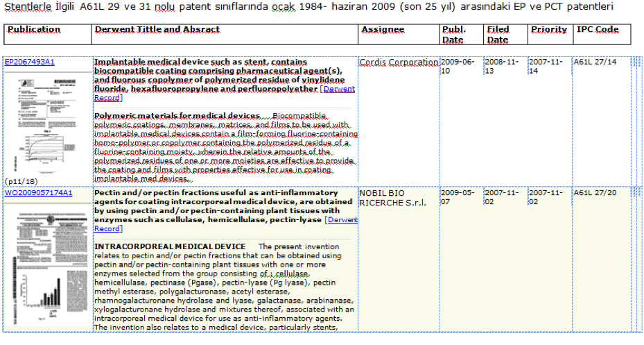Viewport: 644px width, 345px height.
Task: Click the 2009-06-10 publication date cell
Action: pyautogui.click(x=457, y=66)
